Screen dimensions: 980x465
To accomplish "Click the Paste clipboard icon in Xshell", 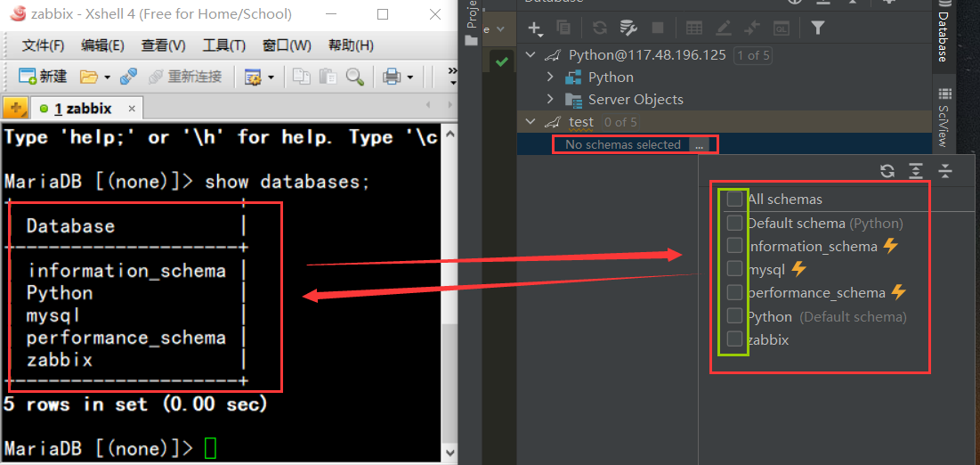I will click(328, 77).
